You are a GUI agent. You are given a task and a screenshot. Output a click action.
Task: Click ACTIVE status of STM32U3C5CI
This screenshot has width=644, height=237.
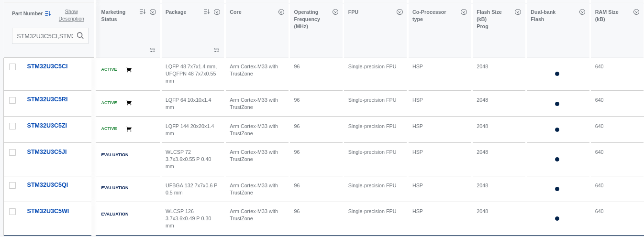tap(109, 69)
